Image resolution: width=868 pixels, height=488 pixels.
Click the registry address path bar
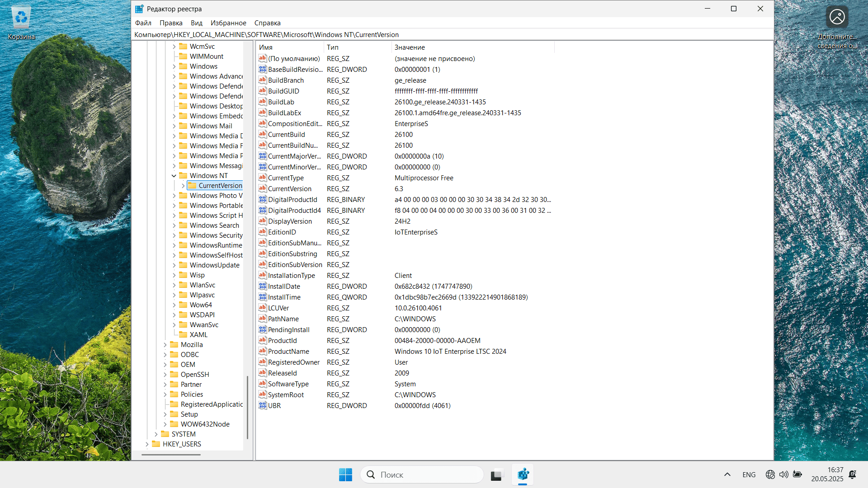click(452, 35)
